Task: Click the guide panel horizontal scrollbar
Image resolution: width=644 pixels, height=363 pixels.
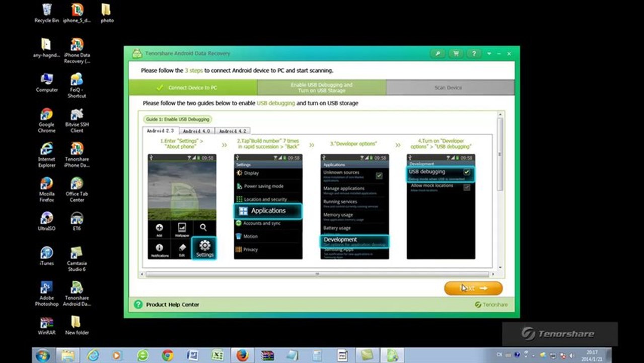Action: (317, 274)
